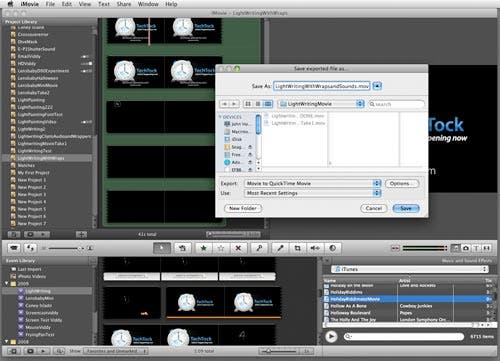Show the Titles browser T icon
Image resolution: width=500 pixels, height=361 pixels.
[x=476, y=248]
